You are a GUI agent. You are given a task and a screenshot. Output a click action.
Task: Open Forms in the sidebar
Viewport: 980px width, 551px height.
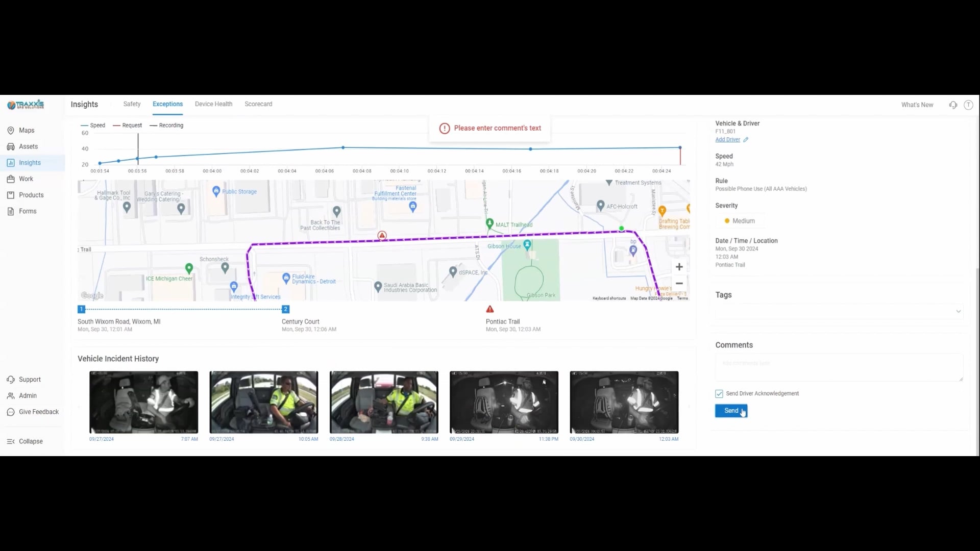pos(28,211)
